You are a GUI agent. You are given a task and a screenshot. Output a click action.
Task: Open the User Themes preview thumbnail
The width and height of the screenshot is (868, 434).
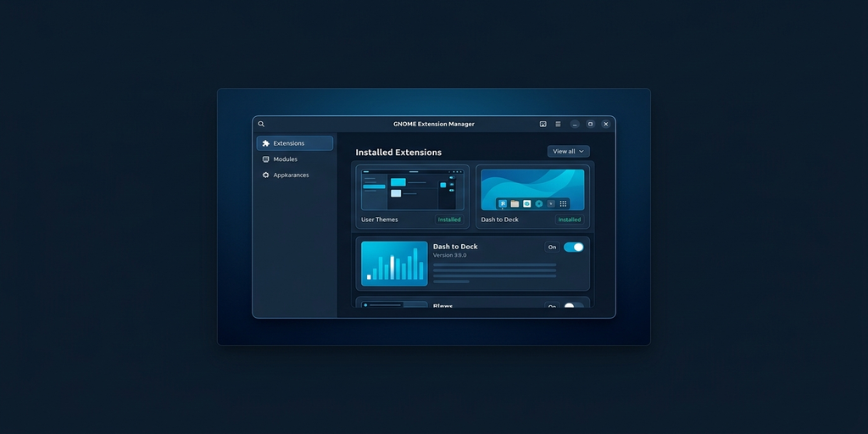pyautogui.click(x=412, y=190)
